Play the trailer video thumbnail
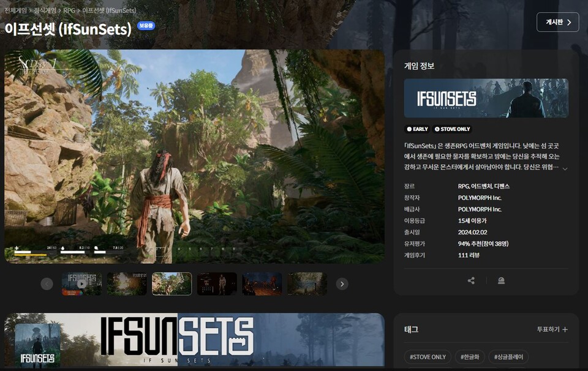Viewport: 588px width, 371px height. (81, 284)
